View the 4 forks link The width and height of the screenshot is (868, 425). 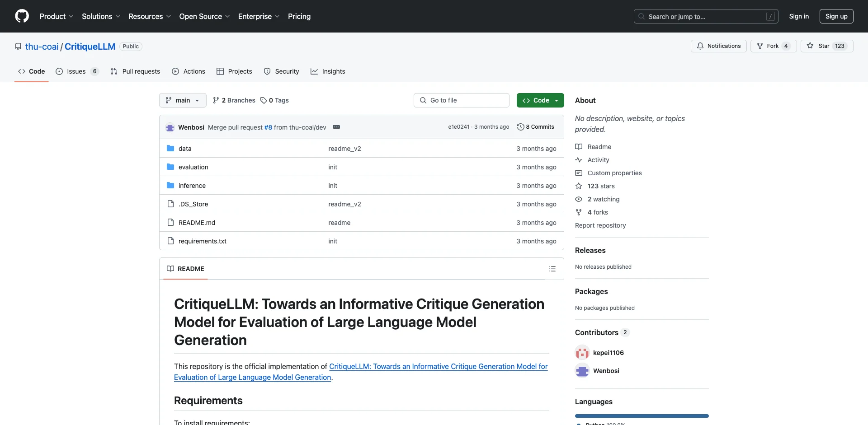click(x=591, y=212)
